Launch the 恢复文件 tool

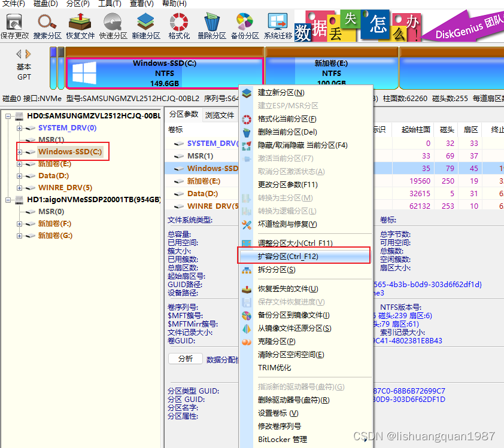pyautogui.click(x=80, y=26)
